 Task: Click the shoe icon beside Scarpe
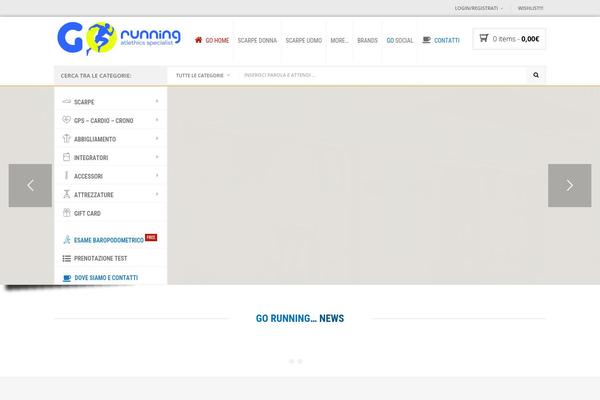(67, 101)
